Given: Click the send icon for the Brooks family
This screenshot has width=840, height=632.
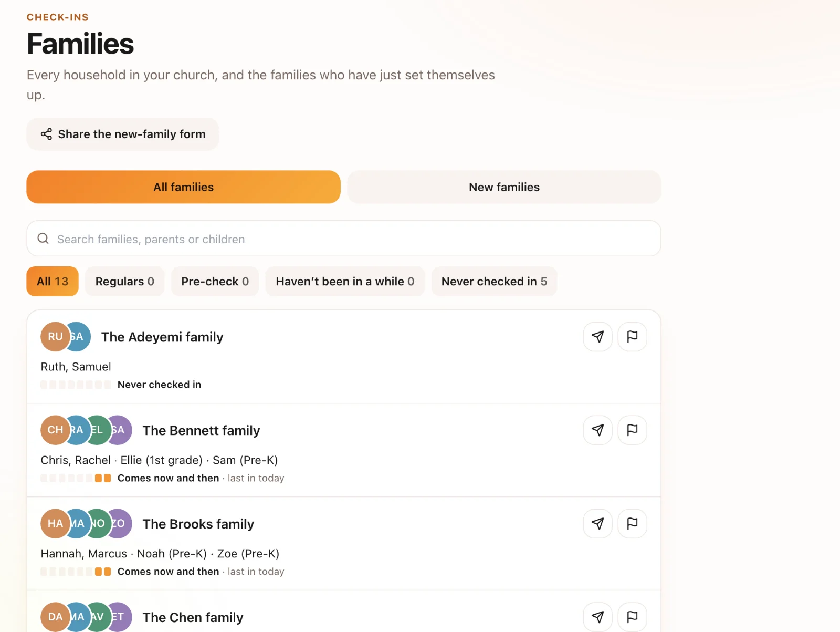Looking at the screenshot, I should pos(597,524).
